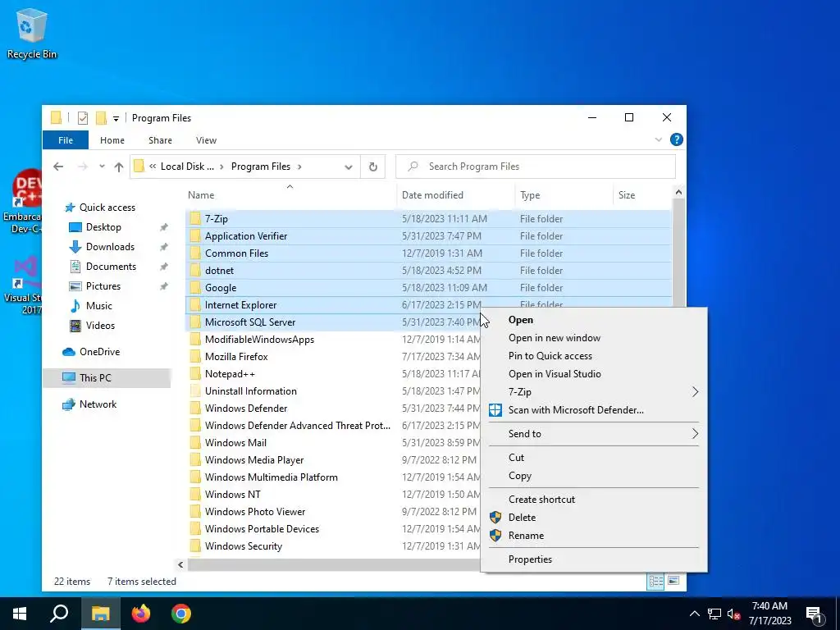The height and width of the screenshot is (630, 840).
Task: Choose Pin to Quick access
Action: pyautogui.click(x=594, y=356)
